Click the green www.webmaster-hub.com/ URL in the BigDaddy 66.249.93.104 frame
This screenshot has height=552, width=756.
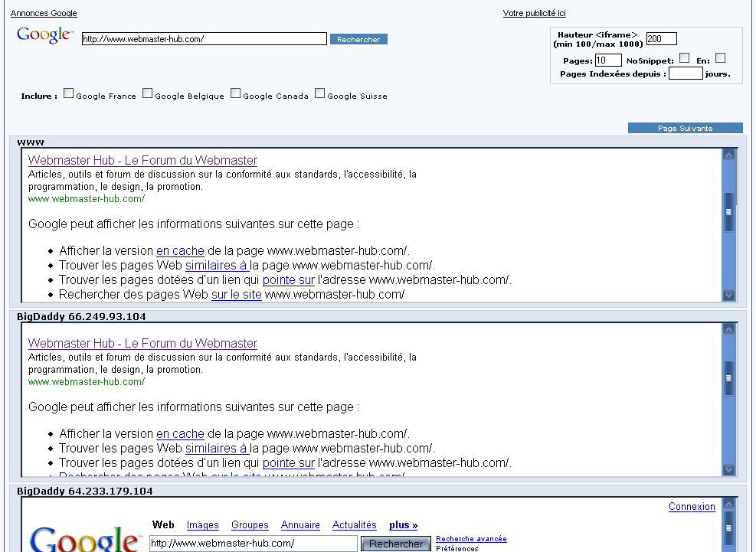(x=87, y=382)
